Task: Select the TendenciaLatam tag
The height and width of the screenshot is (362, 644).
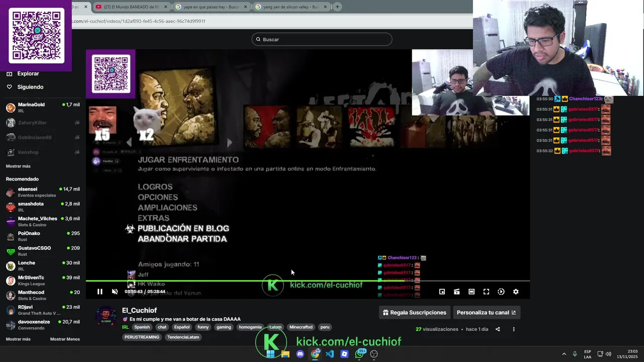Action: click(x=183, y=337)
